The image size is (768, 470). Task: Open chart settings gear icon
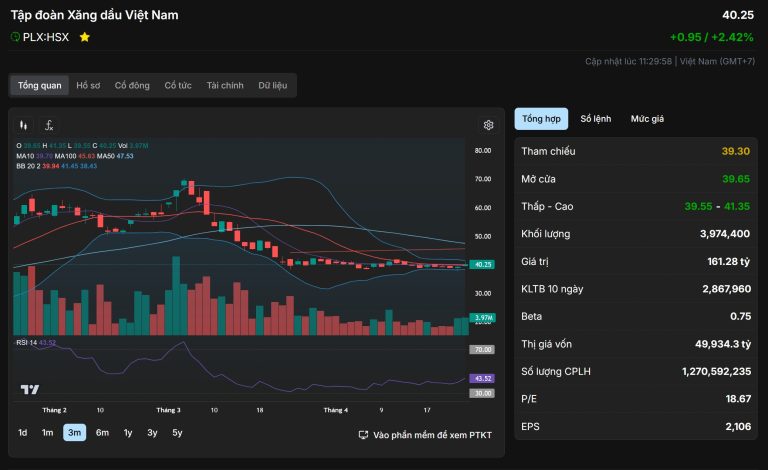coord(488,125)
